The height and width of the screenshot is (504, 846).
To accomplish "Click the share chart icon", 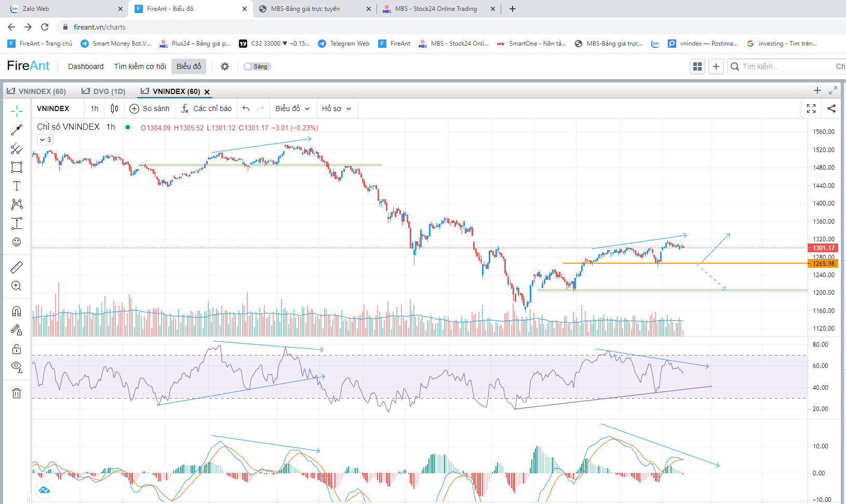I will (831, 108).
